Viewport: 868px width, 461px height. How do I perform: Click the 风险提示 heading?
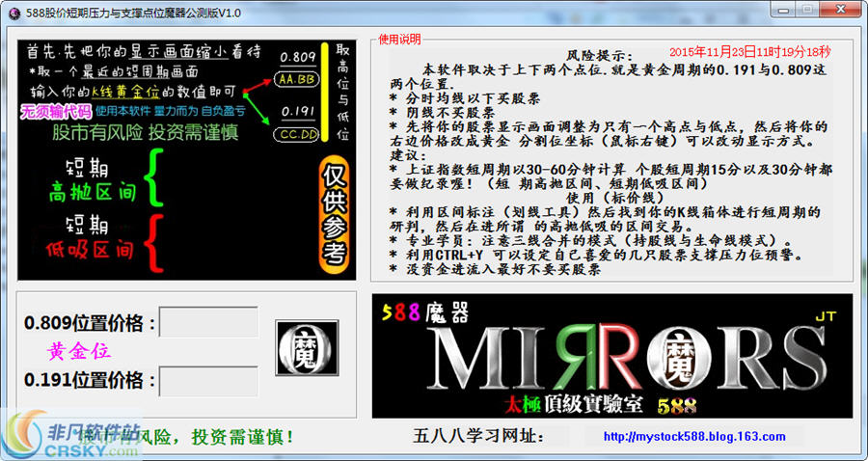(x=598, y=57)
